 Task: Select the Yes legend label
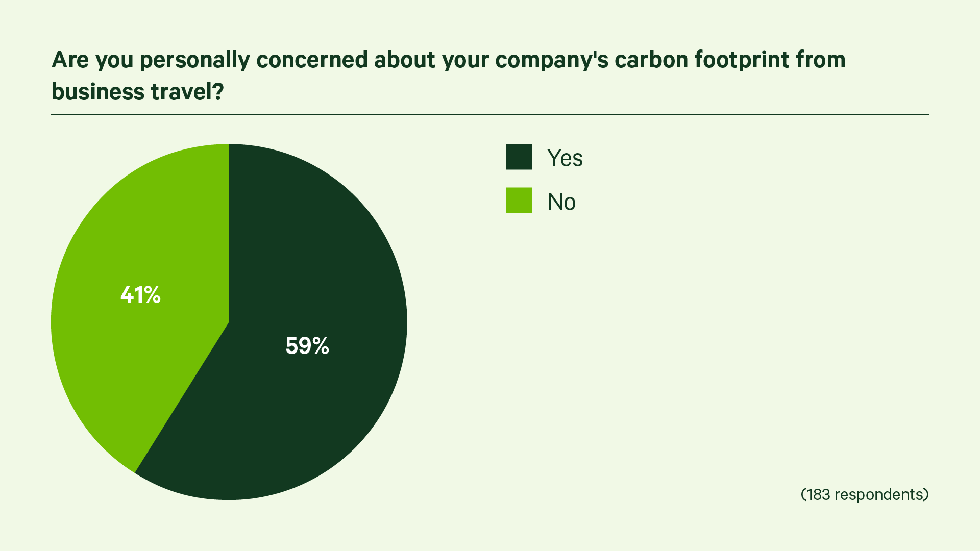[565, 158]
